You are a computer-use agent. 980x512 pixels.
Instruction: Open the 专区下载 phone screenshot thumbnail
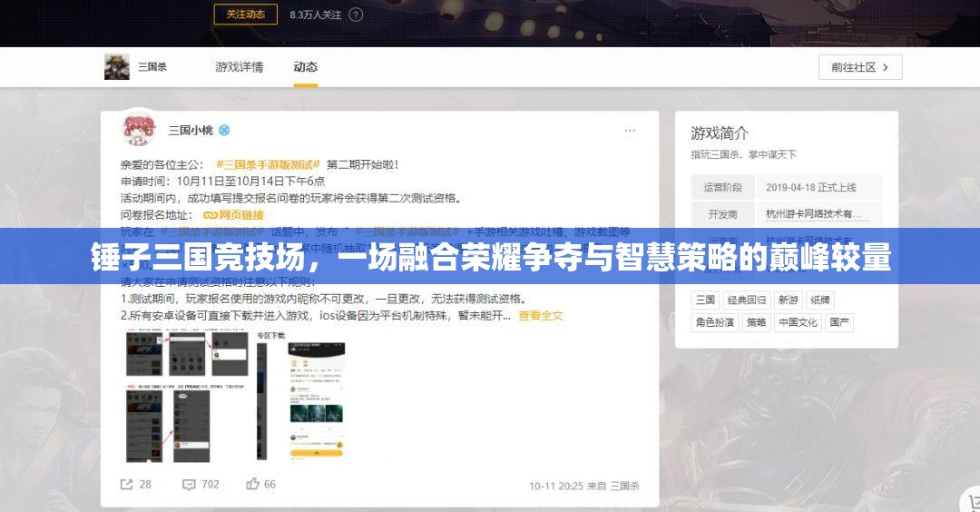[317, 399]
